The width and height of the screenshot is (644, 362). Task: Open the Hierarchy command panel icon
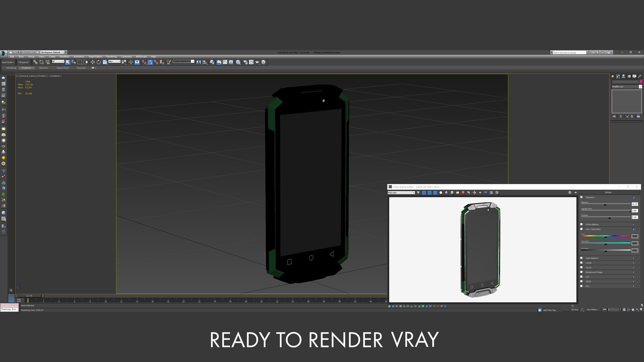pyautogui.click(x=624, y=76)
